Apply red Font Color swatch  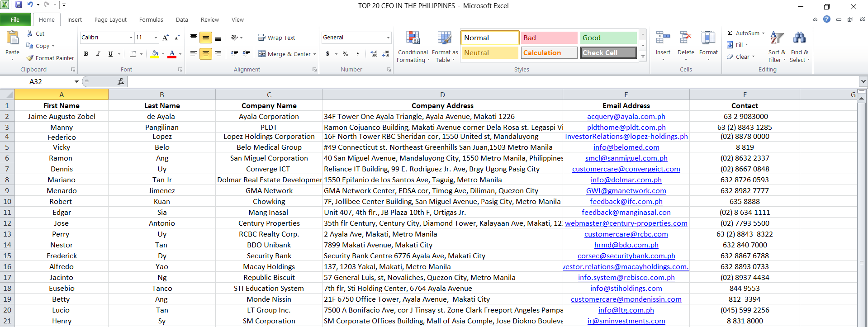click(x=172, y=54)
